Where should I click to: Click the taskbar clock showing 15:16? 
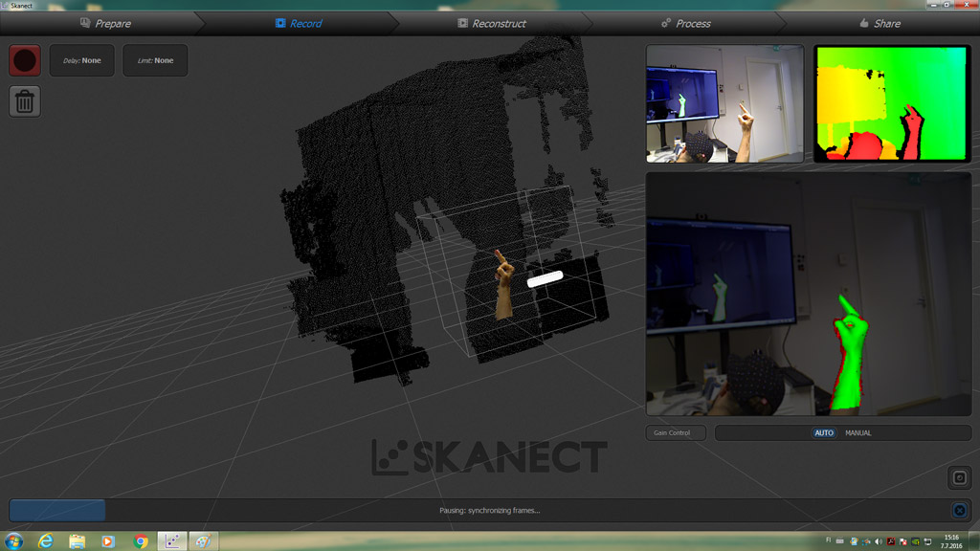pos(952,541)
